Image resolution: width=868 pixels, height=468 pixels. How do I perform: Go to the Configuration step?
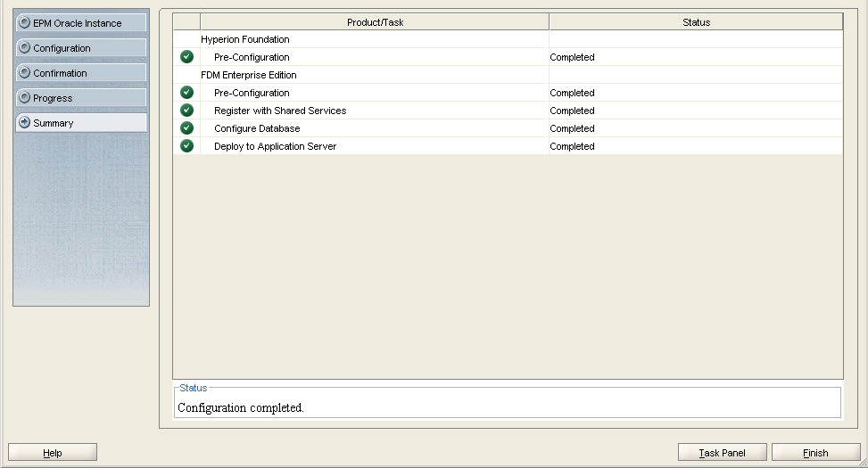pos(81,47)
